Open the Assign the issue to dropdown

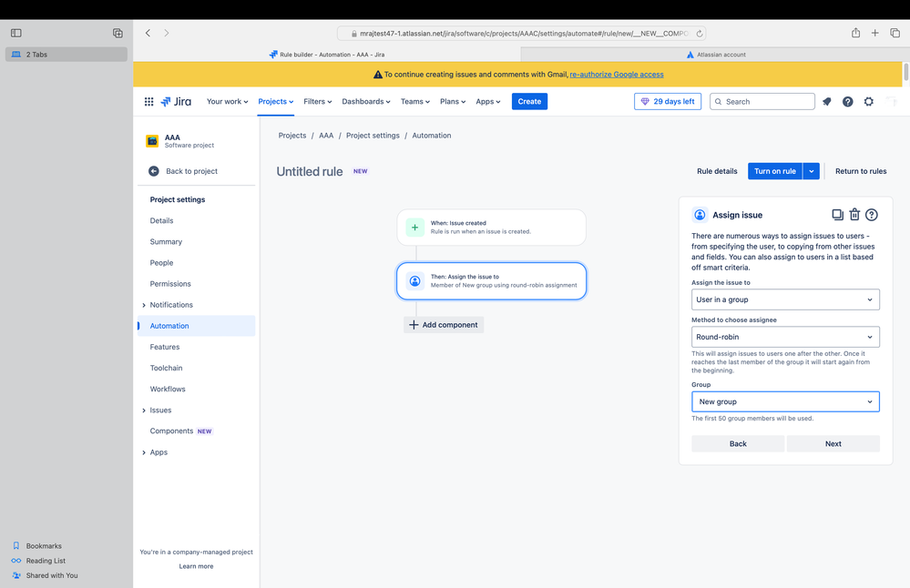tap(785, 299)
